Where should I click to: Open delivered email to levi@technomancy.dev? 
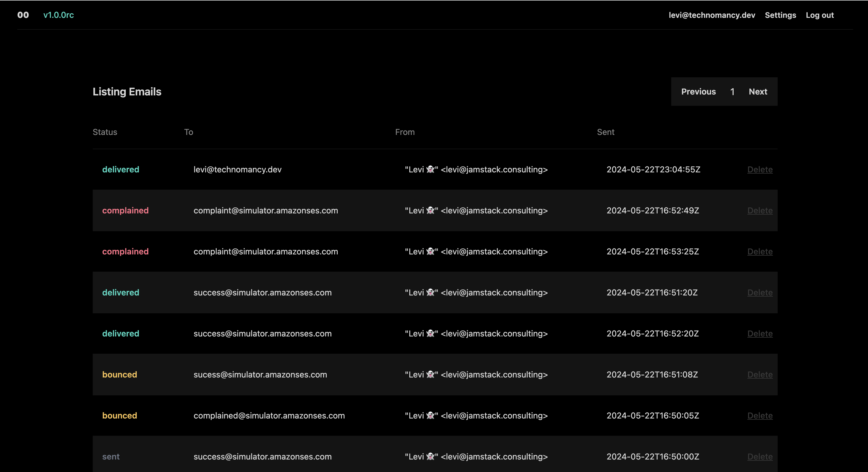237,169
